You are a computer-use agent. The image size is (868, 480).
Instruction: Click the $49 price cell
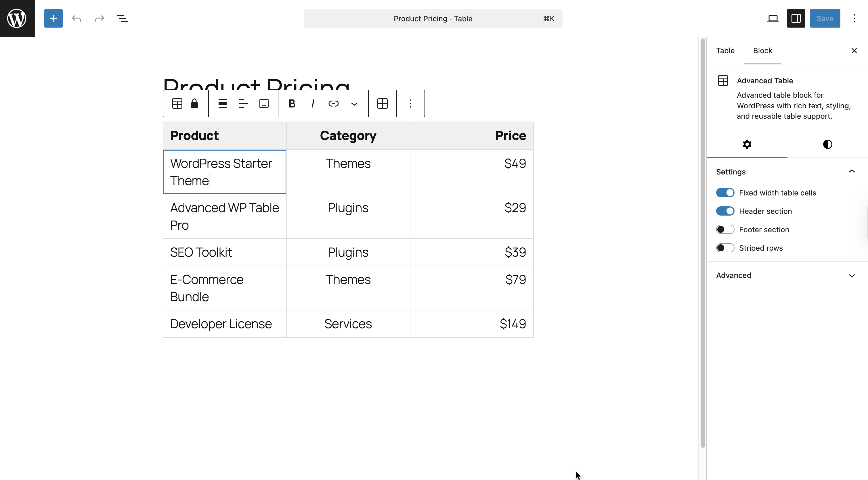pyautogui.click(x=471, y=172)
